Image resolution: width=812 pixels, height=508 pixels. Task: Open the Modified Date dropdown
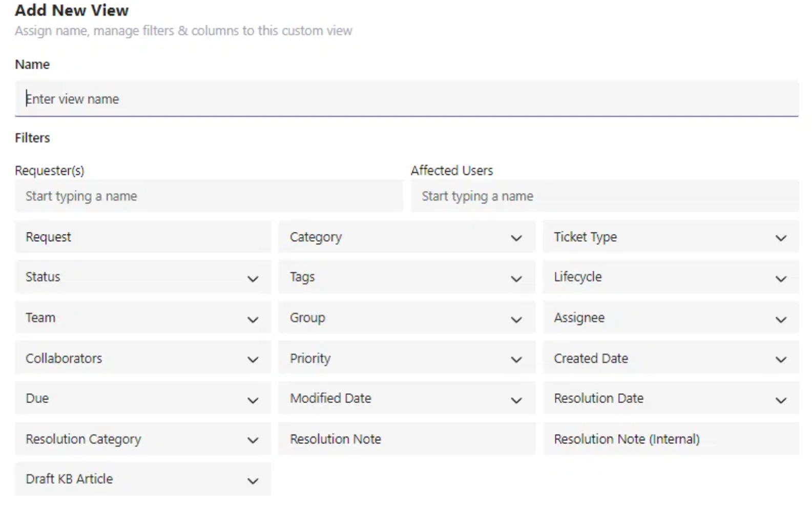[x=406, y=398]
